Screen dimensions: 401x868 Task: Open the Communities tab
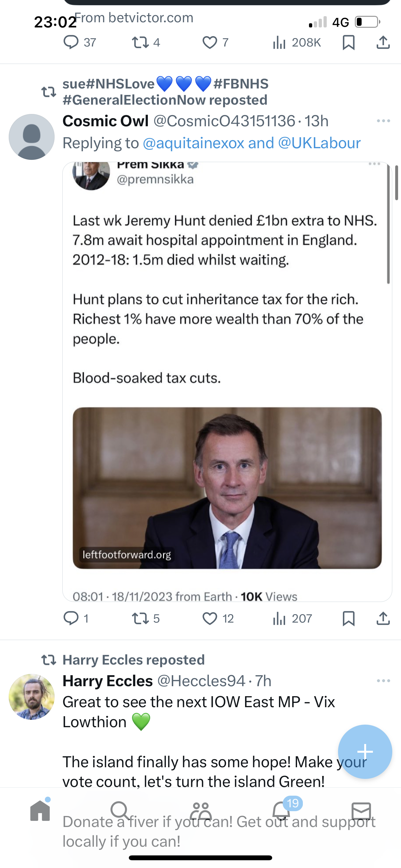(x=200, y=811)
